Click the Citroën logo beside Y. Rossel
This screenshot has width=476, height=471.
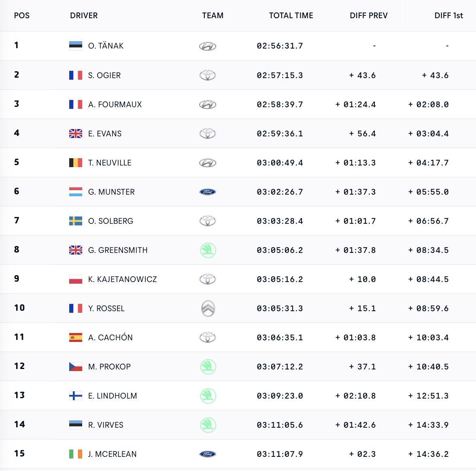click(x=208, y=308)
